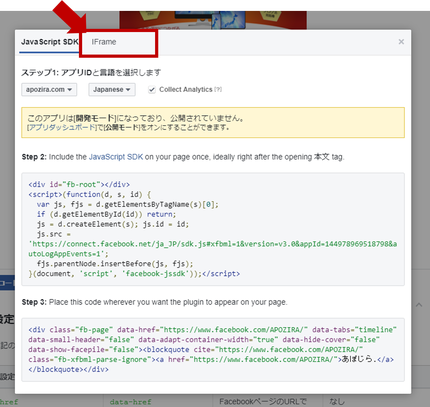Click the ステップ1 heading text

click(91, 72)
